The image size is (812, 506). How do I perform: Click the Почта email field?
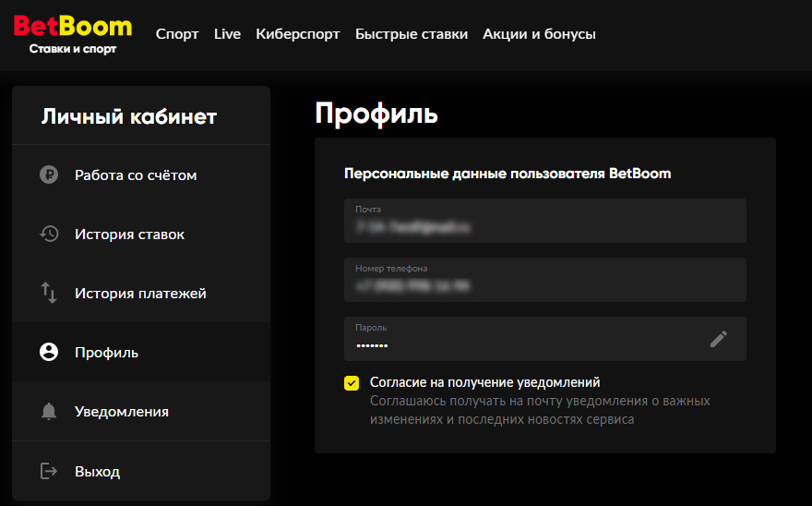[544, 221]
